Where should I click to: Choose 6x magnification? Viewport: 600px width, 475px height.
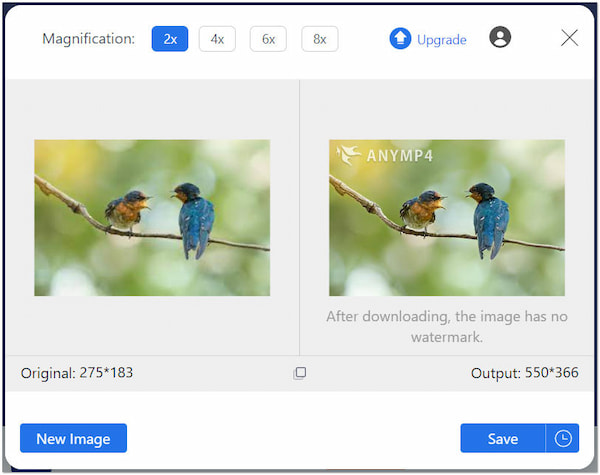[x=268, y=39]
